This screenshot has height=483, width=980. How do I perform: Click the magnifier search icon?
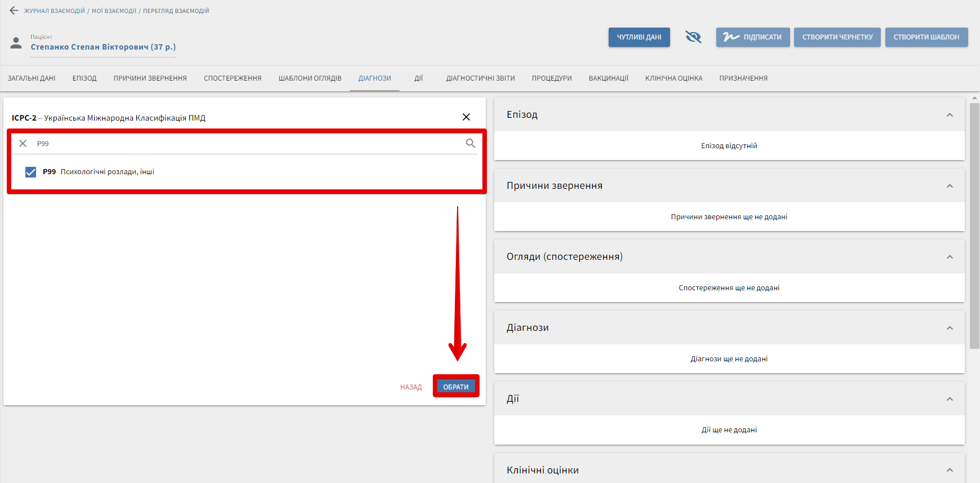tap(471, 144)
